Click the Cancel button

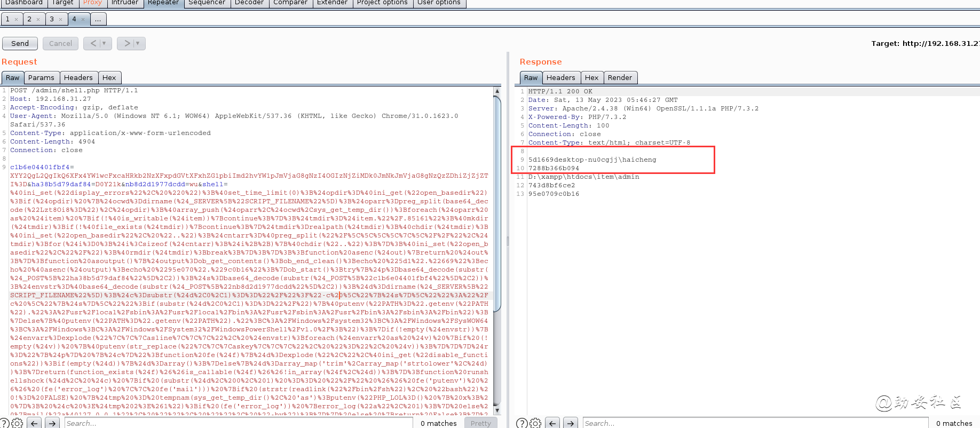(60, 43)
